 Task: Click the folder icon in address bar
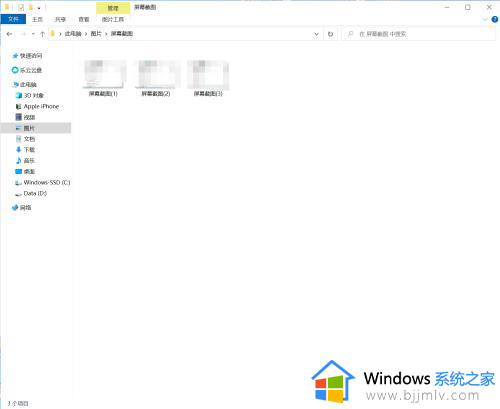[53, 34]
